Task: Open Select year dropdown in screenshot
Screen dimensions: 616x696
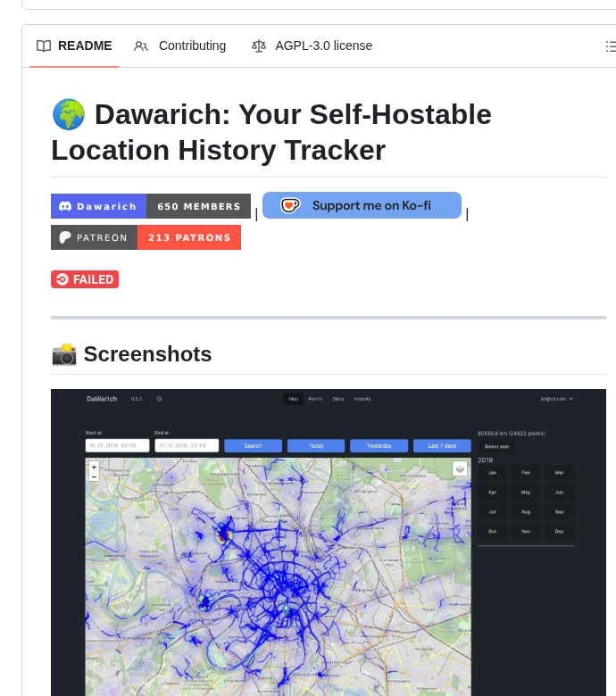Action: pos(496,446)
